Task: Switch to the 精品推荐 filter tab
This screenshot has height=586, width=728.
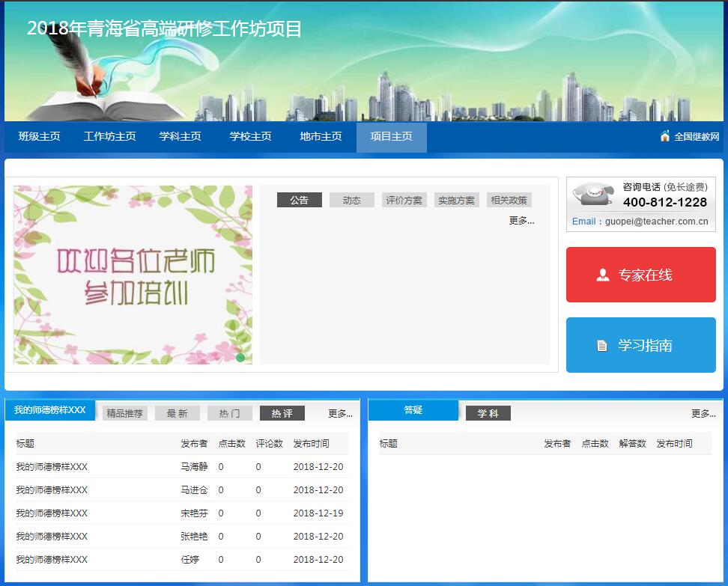Action: coord(124,413)
